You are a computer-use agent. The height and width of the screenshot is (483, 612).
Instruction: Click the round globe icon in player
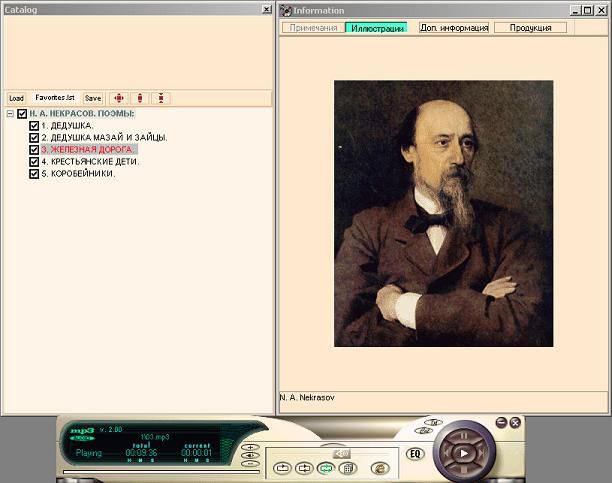coord(379,467)
